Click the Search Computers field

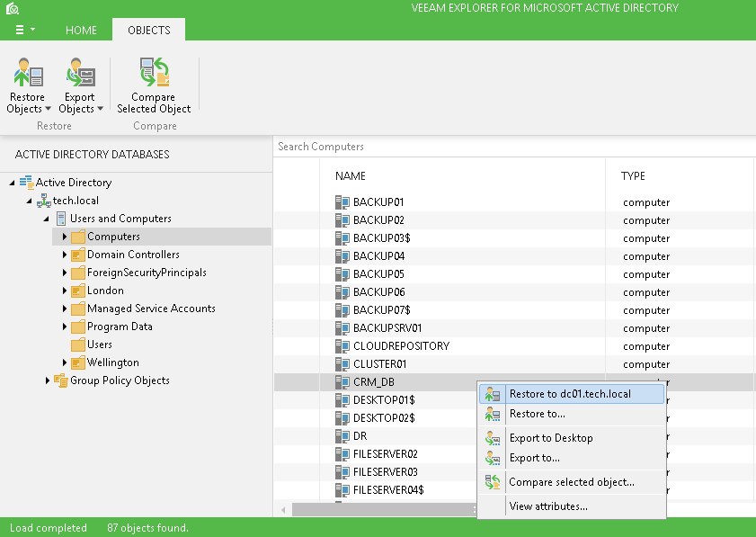point(514,147)
